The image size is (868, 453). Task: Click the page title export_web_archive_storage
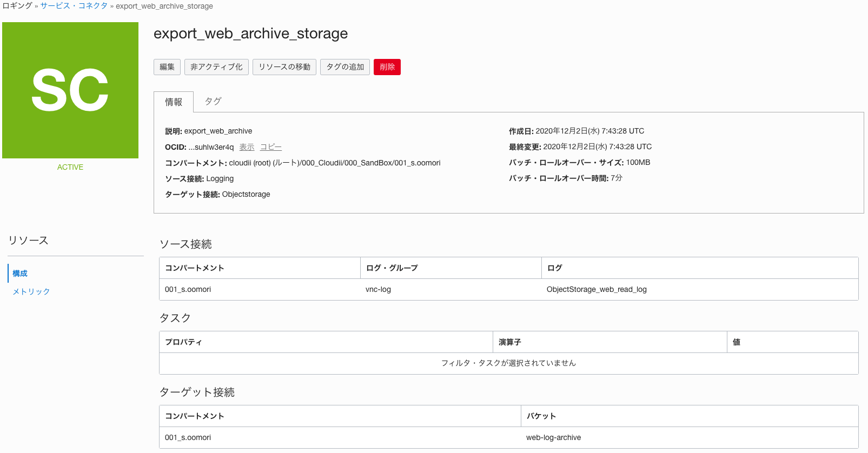[x=250, y=34]
